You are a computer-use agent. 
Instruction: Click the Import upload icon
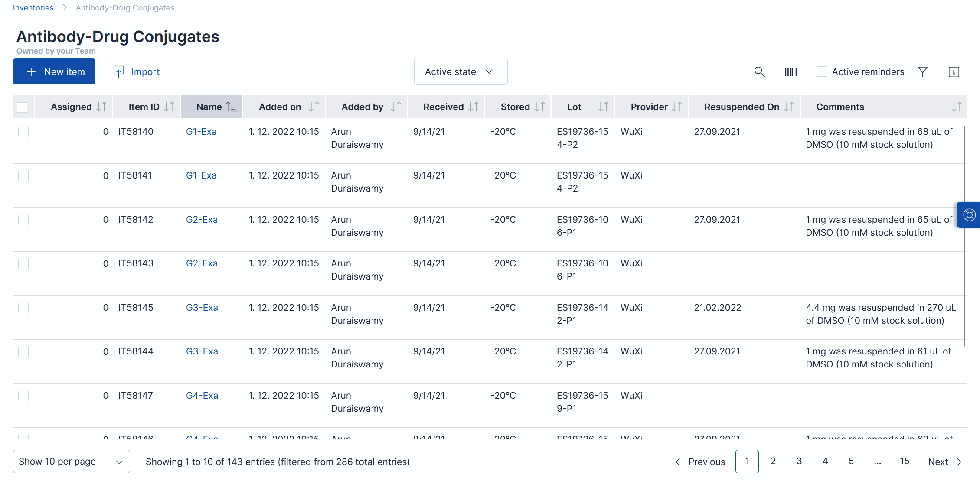point(118,72)
